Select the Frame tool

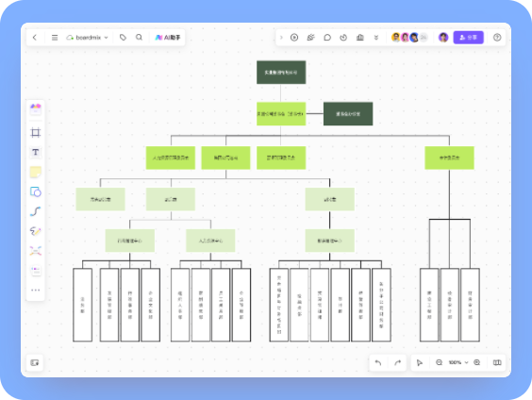click(36, 132)
